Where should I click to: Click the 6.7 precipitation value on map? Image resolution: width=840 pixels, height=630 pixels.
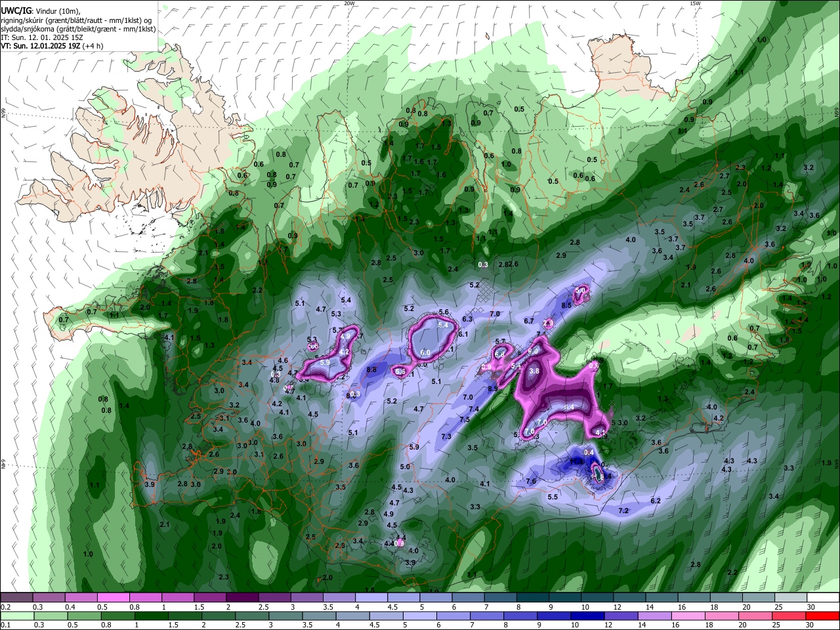(529, 321)
